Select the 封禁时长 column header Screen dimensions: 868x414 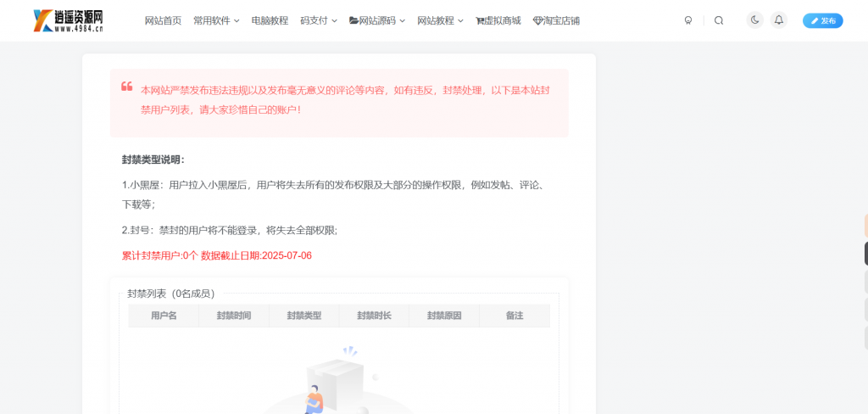(374, 316)
